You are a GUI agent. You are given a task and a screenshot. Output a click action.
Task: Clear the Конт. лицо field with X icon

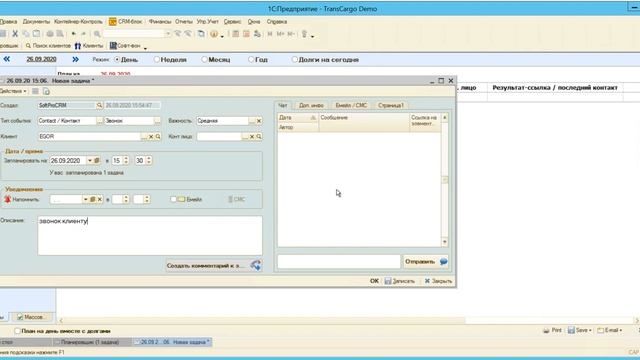click(252, 136)
